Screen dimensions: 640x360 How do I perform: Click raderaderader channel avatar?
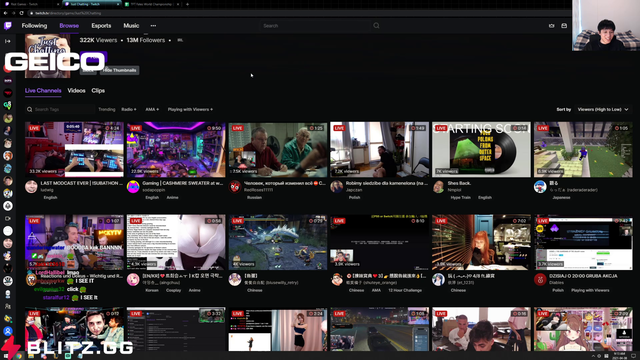(540, 187)
